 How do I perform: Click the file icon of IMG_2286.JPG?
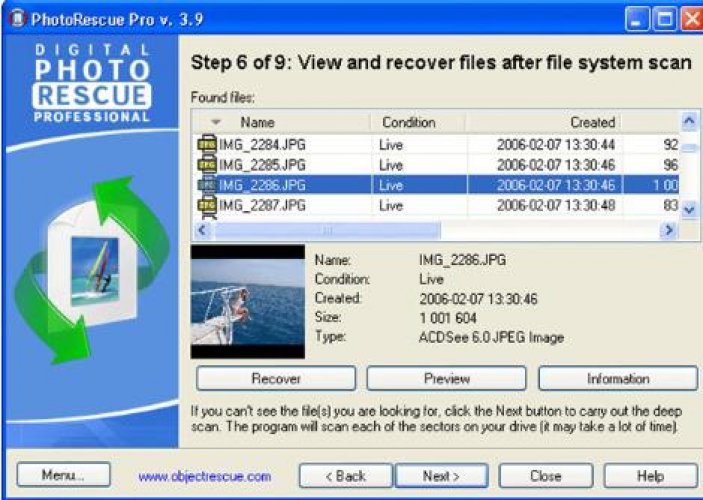click(207, 185)
